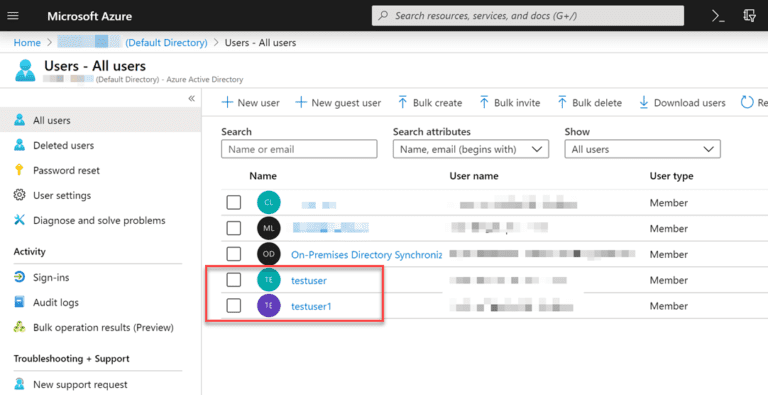Click the New support request icon
The height and width of the screenshot is (395, 768).
[19, 384]
